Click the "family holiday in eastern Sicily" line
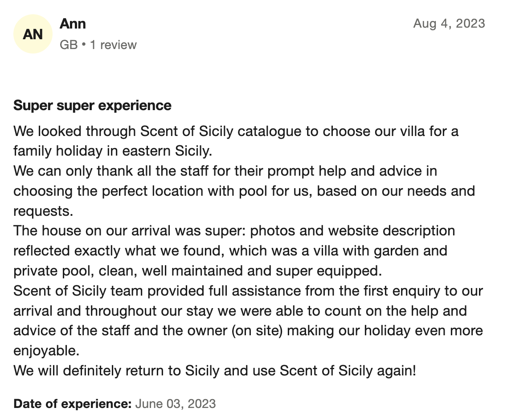 point(113,151)
